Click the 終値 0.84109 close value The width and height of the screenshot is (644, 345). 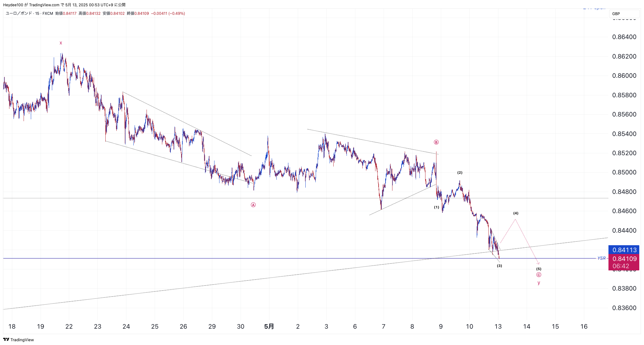[x=138, y=14]
